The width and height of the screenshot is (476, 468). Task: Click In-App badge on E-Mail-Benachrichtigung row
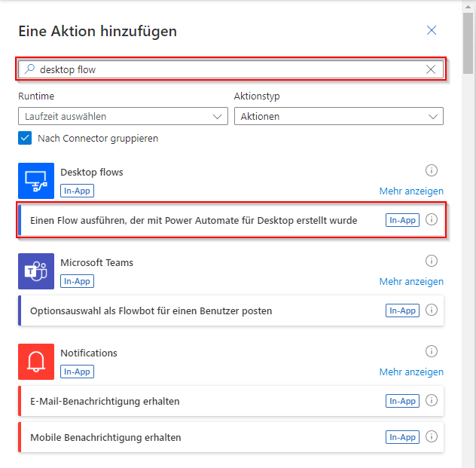[x=402, y=401]
